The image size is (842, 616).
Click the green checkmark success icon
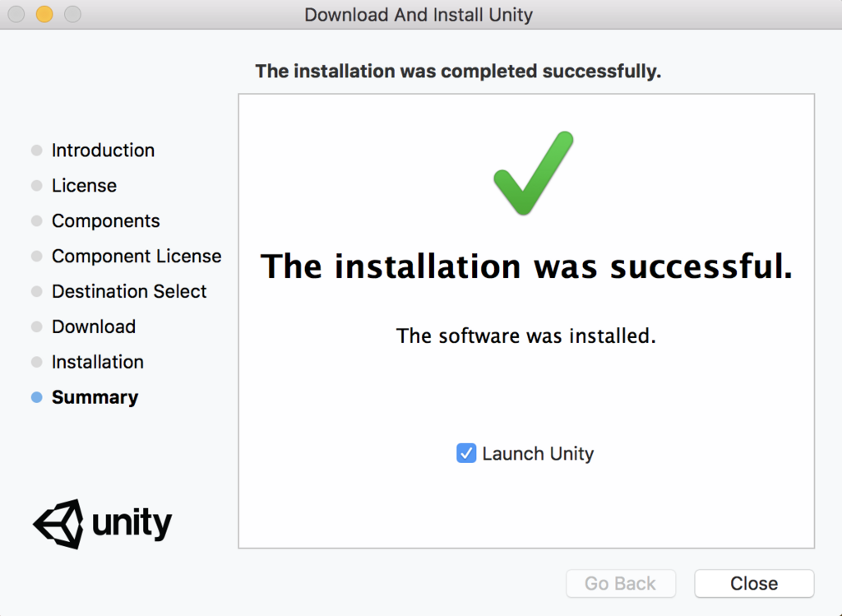(532, 173)
